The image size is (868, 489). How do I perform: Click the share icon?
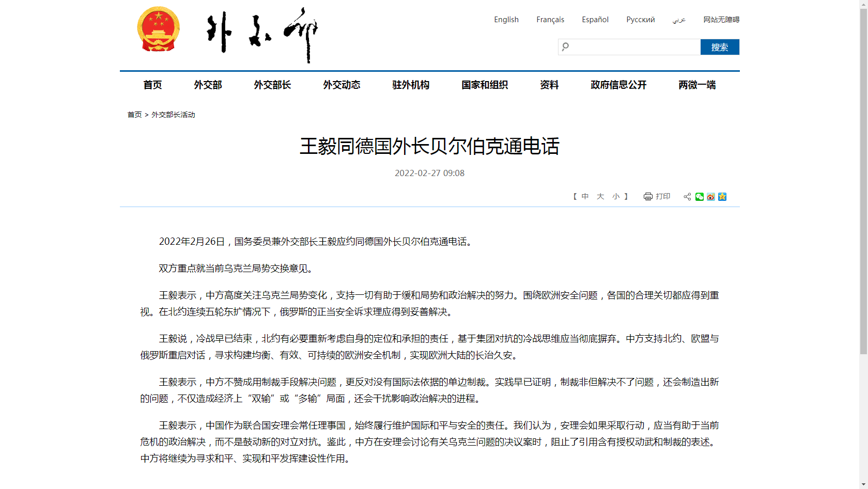(687, 197)
